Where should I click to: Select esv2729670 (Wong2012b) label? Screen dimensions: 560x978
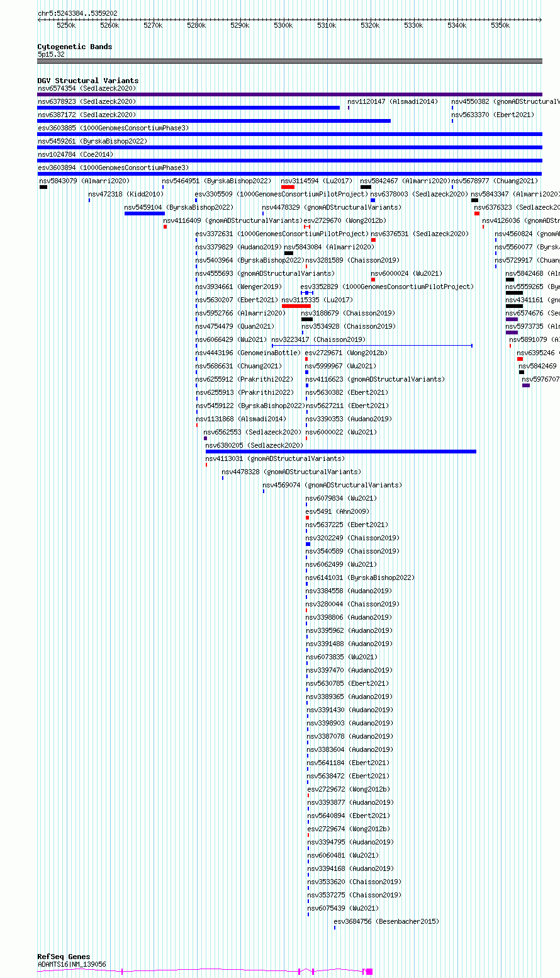pyautogui.click(x=345, y=220)
